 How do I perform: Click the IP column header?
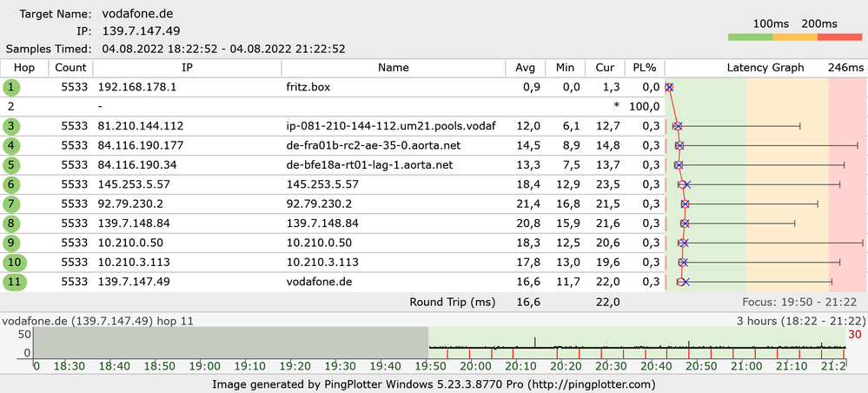[188, 68]
